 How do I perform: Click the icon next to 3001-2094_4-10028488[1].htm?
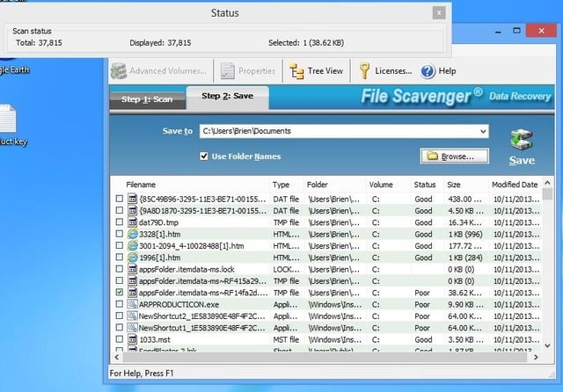tap(133, 246)
